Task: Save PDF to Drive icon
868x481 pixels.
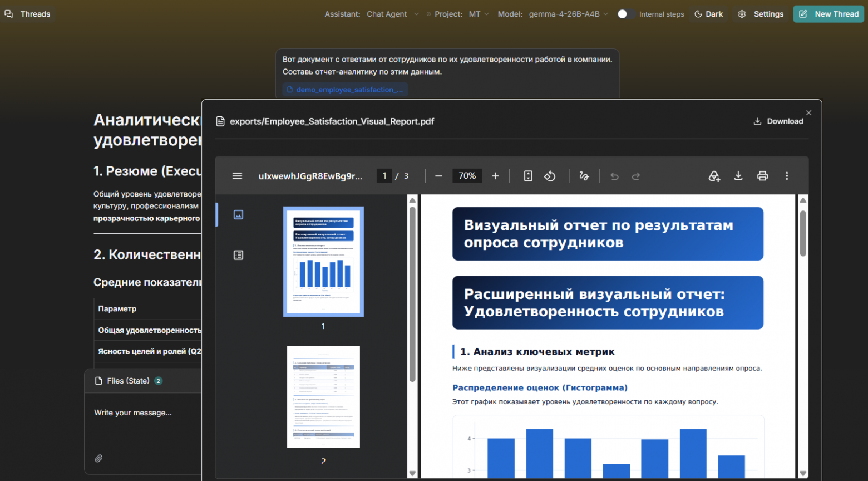Action: tap(714, 176)
